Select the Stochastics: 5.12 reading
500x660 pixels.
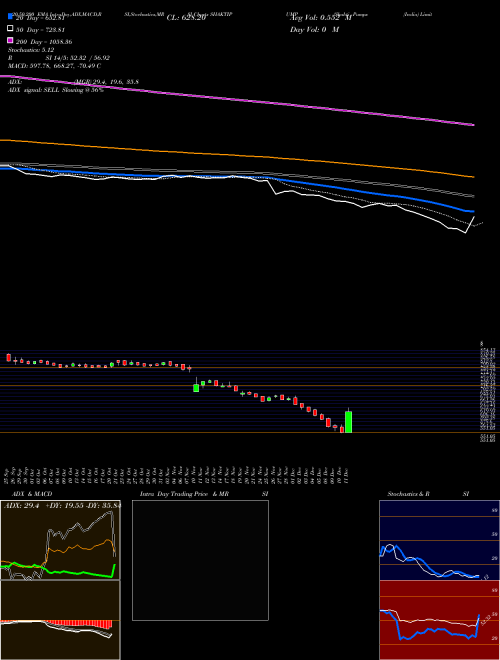point(31,50)
